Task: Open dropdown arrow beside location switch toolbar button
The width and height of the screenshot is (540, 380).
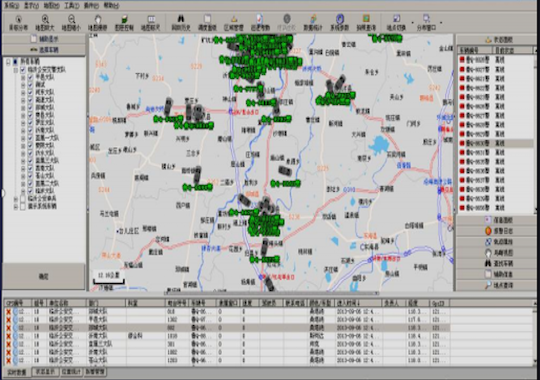Action: pyautogui.click(x=412, y=23)
